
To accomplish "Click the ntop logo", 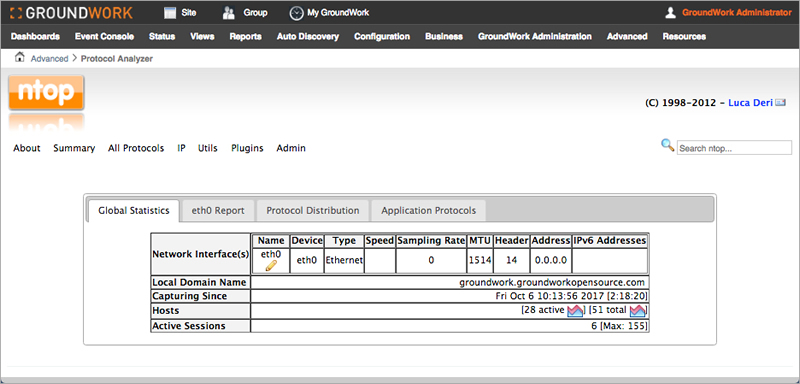I will tap(46, 92).
